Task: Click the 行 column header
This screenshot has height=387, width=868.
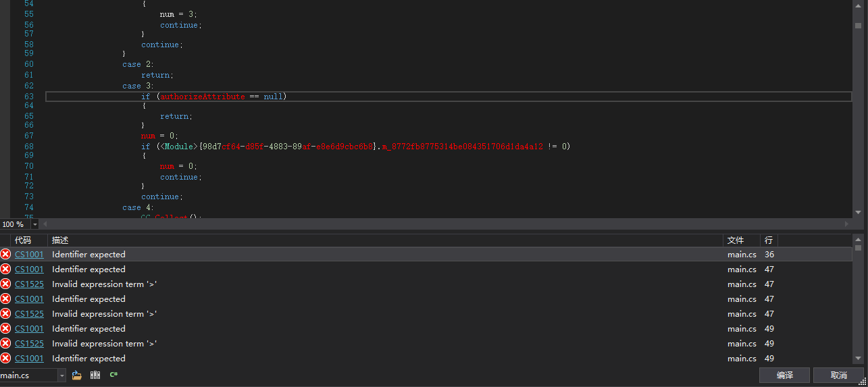Action: click(x=768, y=240)
